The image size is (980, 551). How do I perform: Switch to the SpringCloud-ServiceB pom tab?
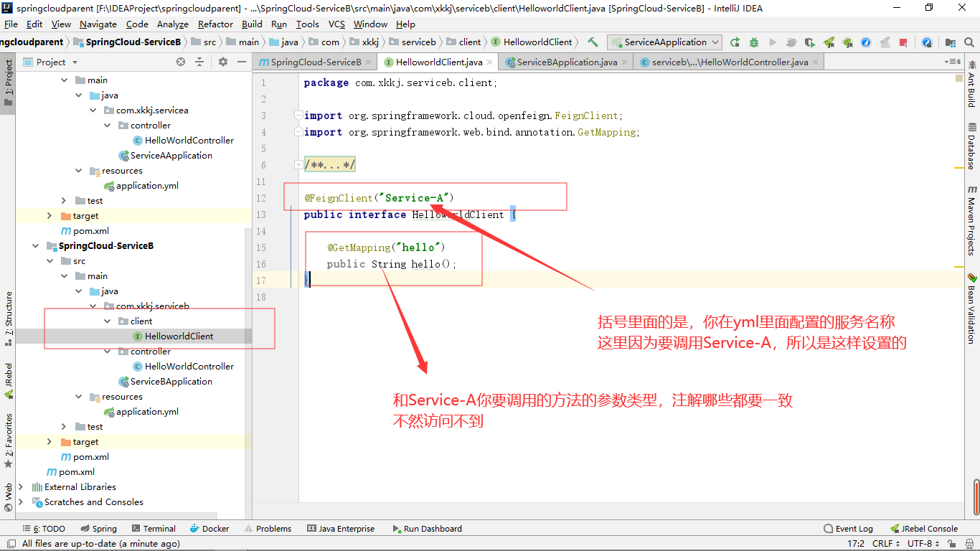pyautogui.click(x=316, y=62)
